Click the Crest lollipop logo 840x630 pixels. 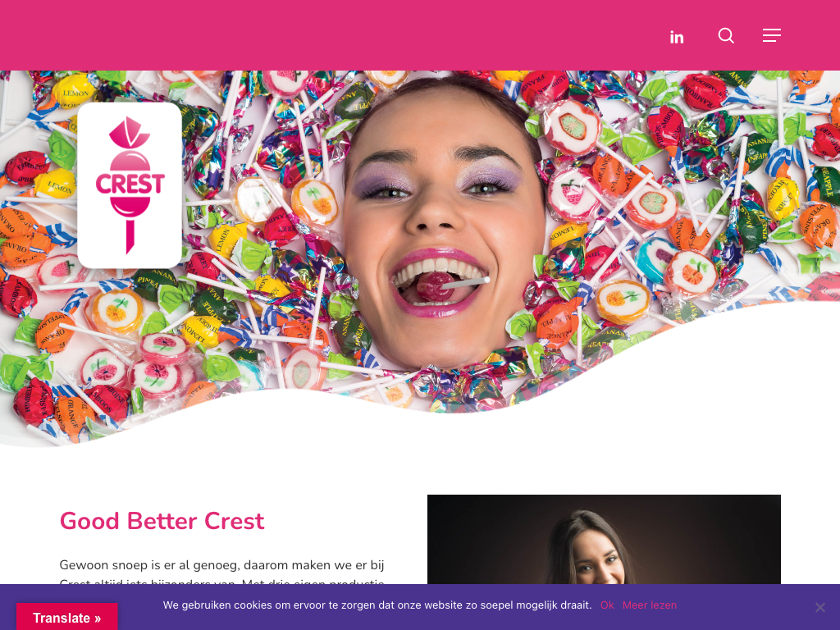[130, 185]
